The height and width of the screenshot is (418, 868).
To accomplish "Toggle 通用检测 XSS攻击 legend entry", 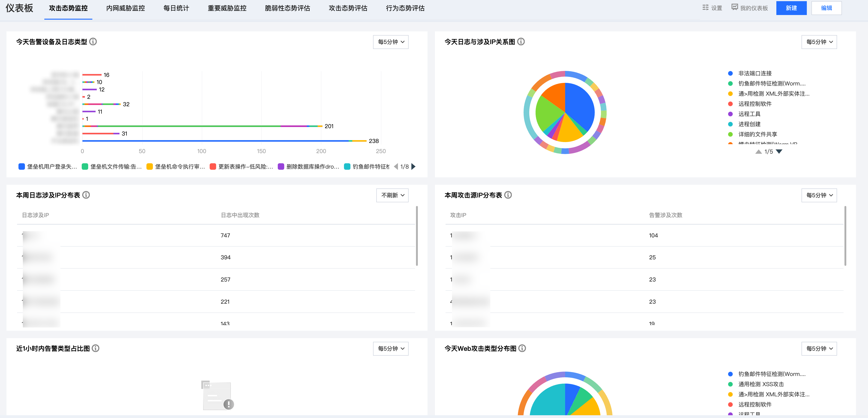I will point(756,384).
